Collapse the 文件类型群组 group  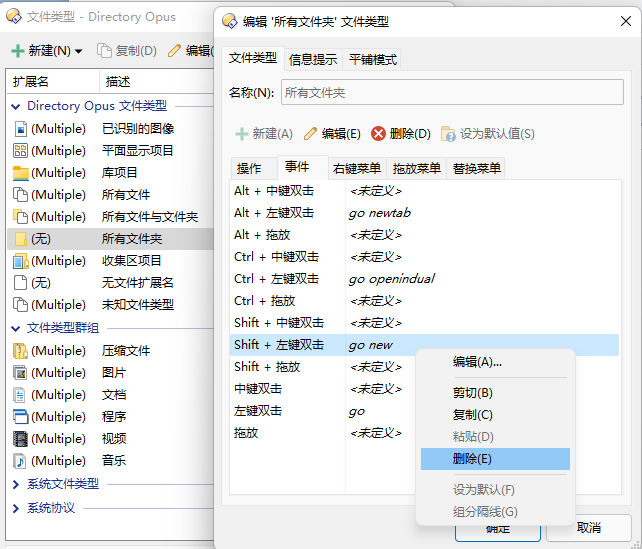point(16,328)
